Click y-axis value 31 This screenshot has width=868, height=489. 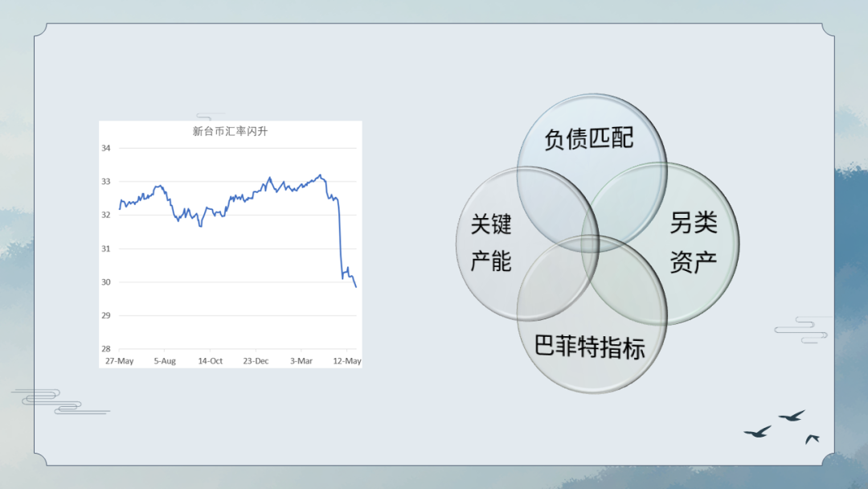(x=106, y=249)
